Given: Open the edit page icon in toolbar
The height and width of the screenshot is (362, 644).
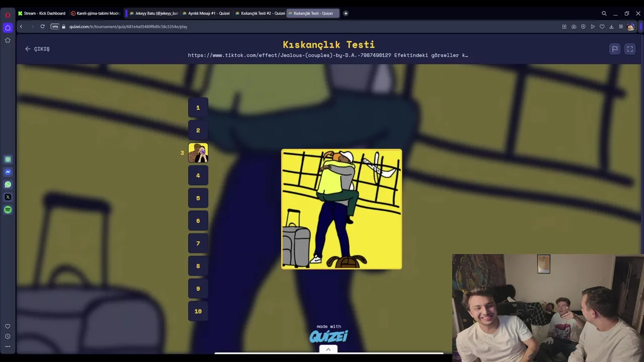Looking at the screenshot, I should click(x=565, y=27).
